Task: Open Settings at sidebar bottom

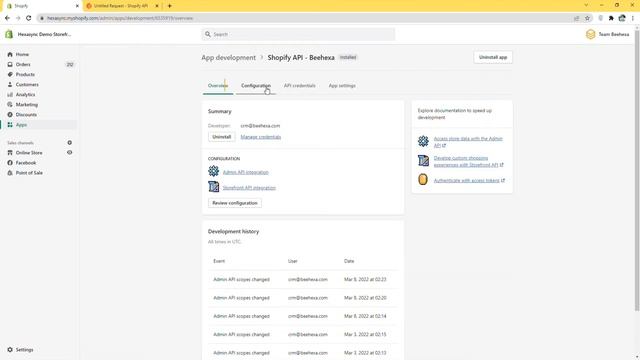Action: (x=20, y=350)
